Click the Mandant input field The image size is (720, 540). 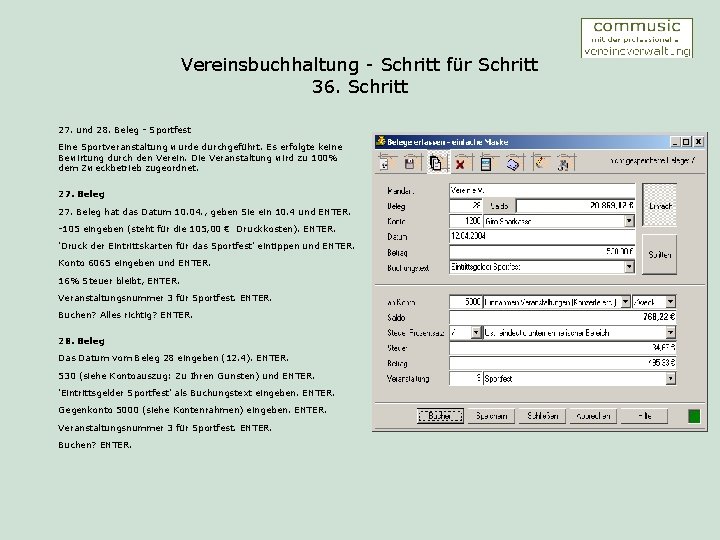click(542, 191)
